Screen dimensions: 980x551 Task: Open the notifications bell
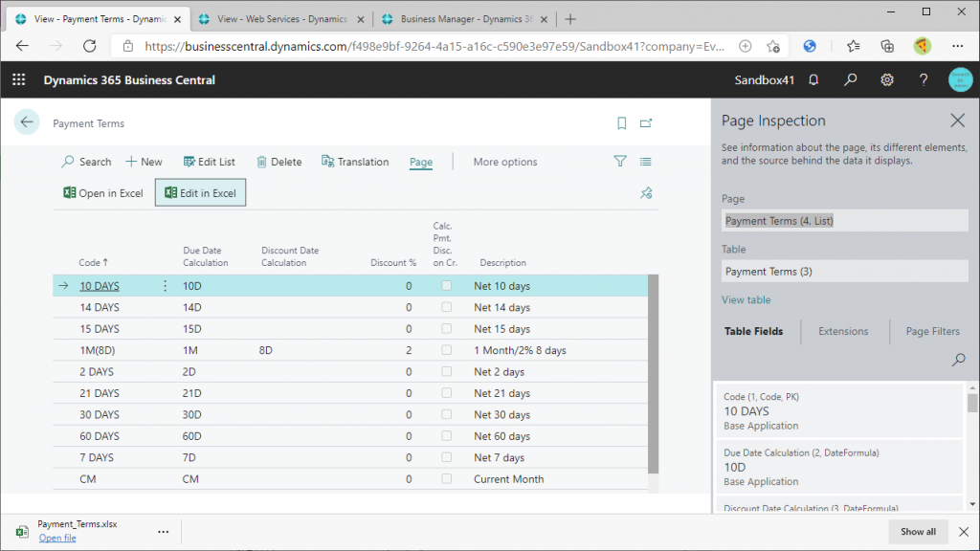813,80
